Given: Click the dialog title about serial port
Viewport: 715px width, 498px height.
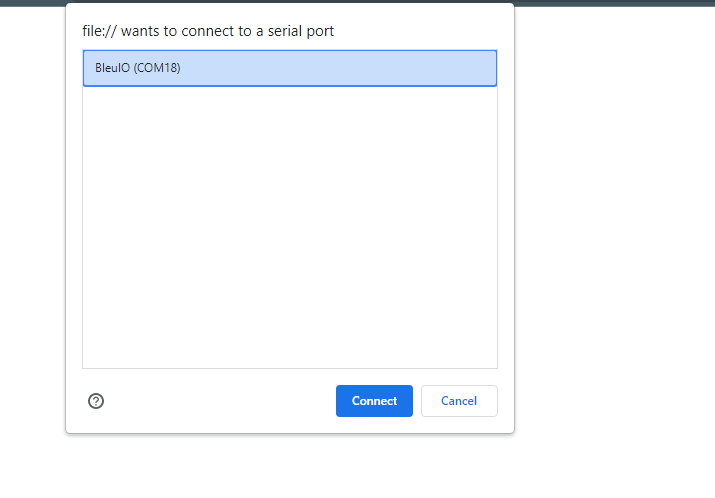Looking at the screenshot, I should pyautogui.click(x=208, y=32).
